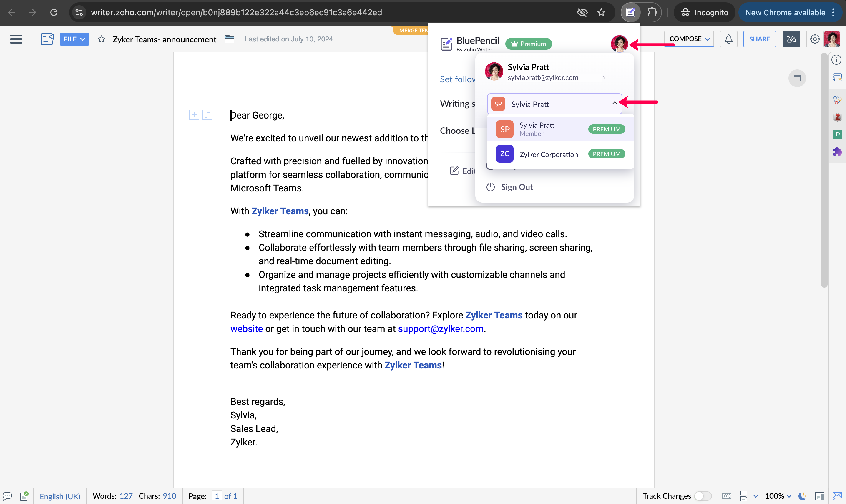The image size is (846, 504).
Task: Open the move to folder icon
Action: pyautogui.click(x=229, y=39)
